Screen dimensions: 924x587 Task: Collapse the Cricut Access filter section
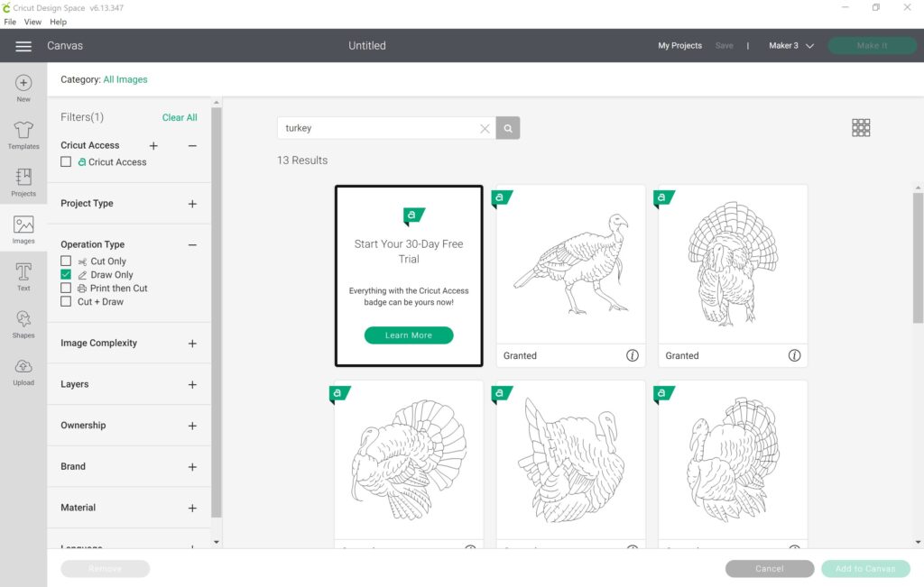(192, 145)
